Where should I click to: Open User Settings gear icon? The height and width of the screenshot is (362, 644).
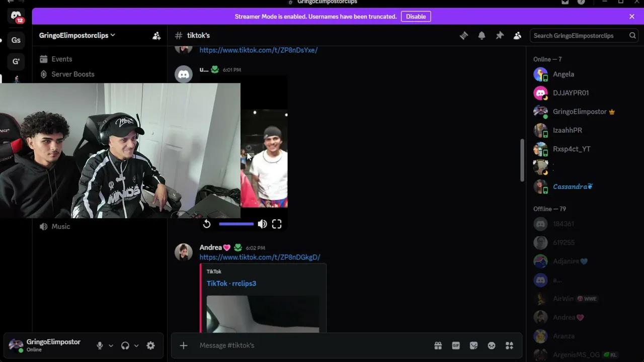coord(150,345)
